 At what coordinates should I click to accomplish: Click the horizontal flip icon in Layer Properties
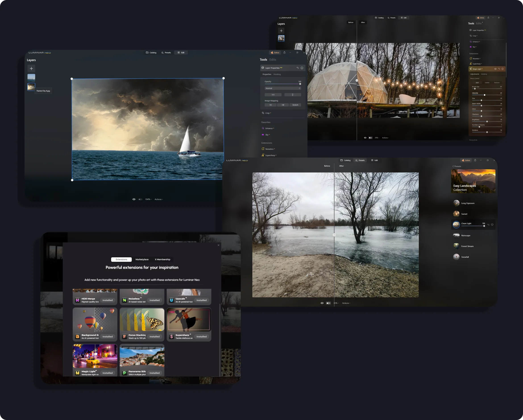pos(273,95)
